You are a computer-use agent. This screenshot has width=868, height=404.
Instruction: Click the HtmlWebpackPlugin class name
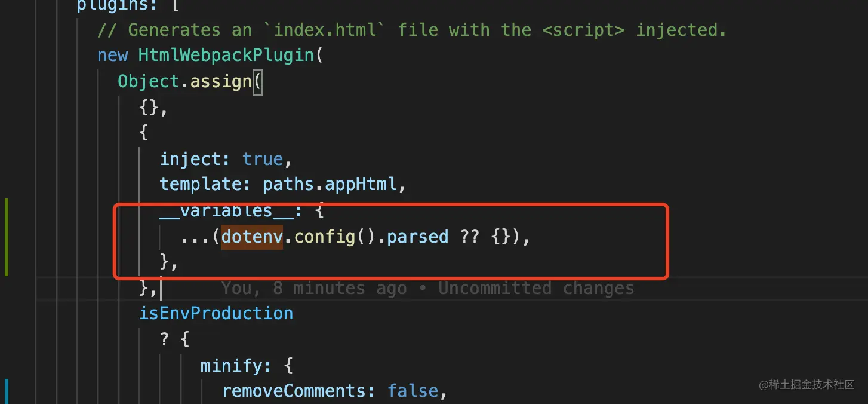click(226, 55)
